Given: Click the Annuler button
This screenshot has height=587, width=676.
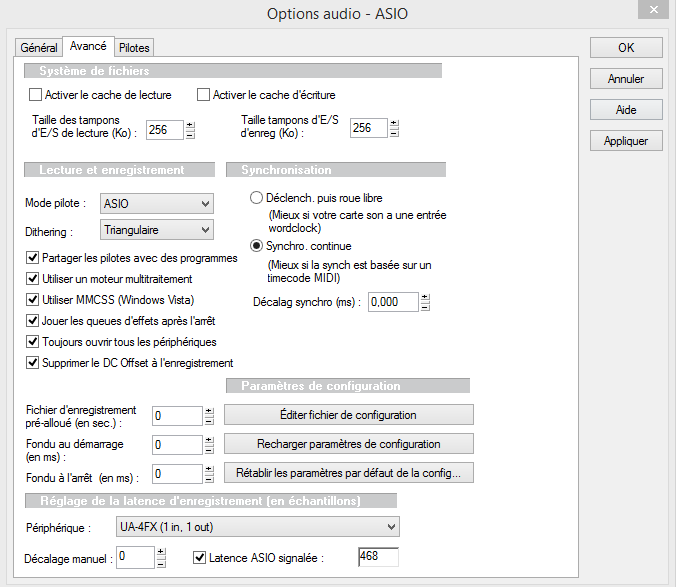Looking at the screenshot, I should 626,78.
